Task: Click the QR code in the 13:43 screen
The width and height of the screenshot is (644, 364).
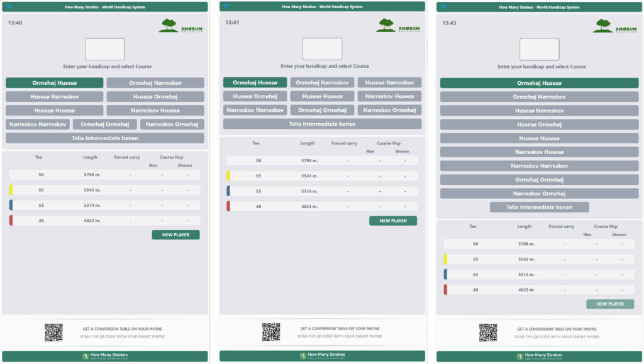Action: (488, 333)
